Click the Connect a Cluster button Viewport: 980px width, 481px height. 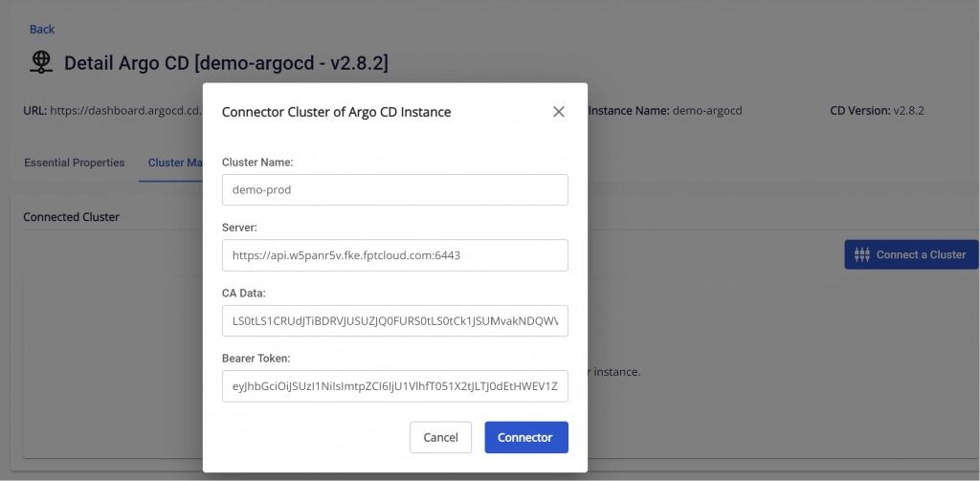click(x=911, y=255)
